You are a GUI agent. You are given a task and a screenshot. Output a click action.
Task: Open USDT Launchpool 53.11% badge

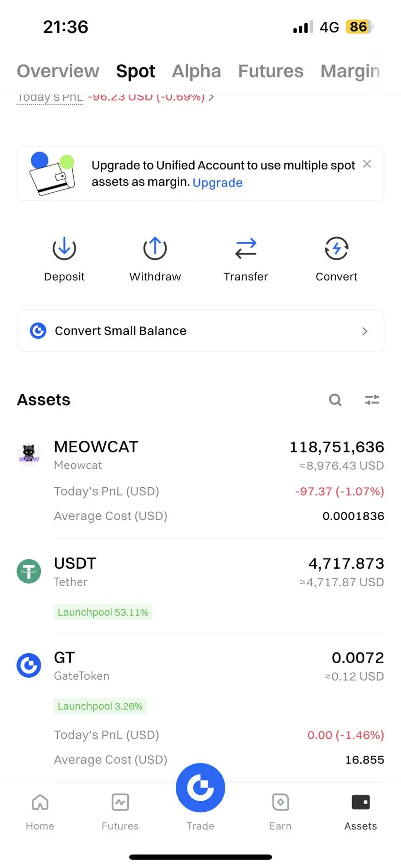point(103,612)
